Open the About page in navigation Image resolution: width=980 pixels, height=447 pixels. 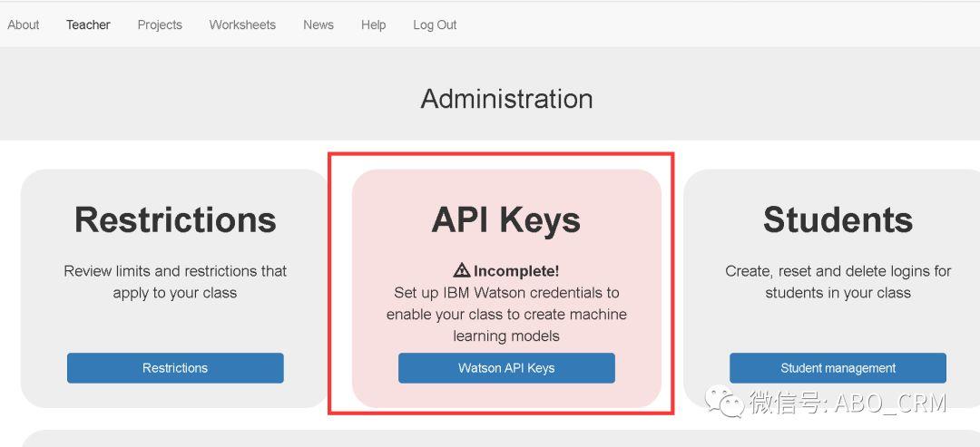pyautogui.click(x=23, y=25)
